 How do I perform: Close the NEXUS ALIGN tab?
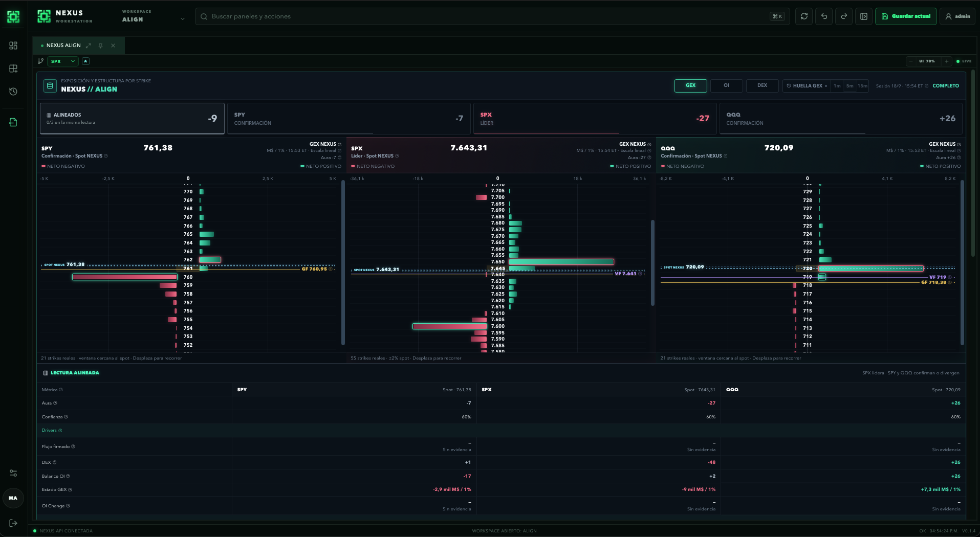point(113,46)
